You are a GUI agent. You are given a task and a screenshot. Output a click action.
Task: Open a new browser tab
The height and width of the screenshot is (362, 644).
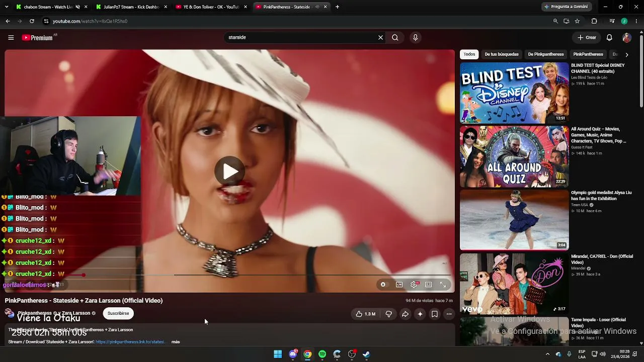[x=337, y=7]
